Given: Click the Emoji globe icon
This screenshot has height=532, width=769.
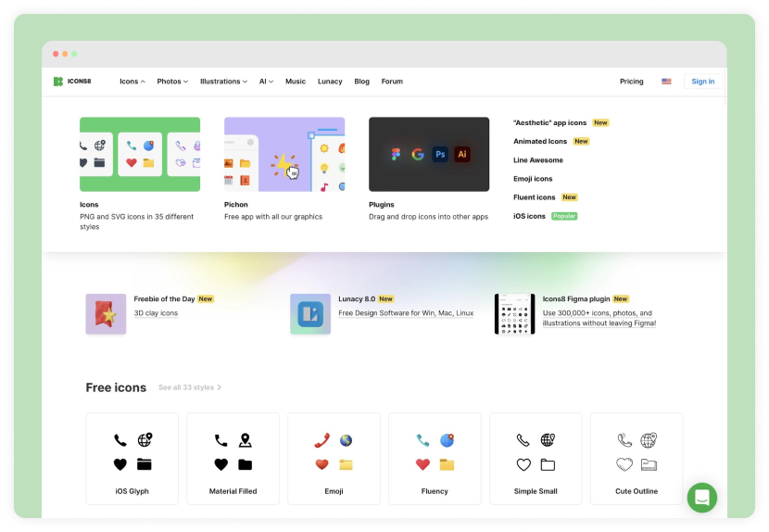Looking at the screenshot, I should point(347,440).
